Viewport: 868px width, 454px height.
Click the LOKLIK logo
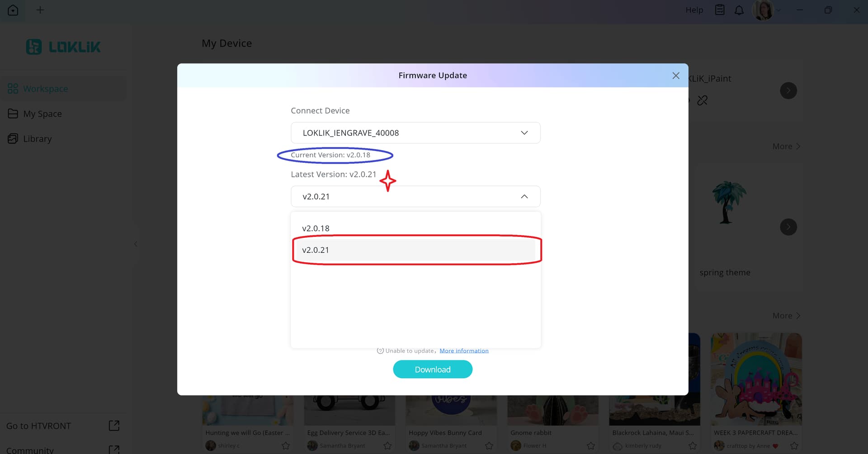(63, 47)
